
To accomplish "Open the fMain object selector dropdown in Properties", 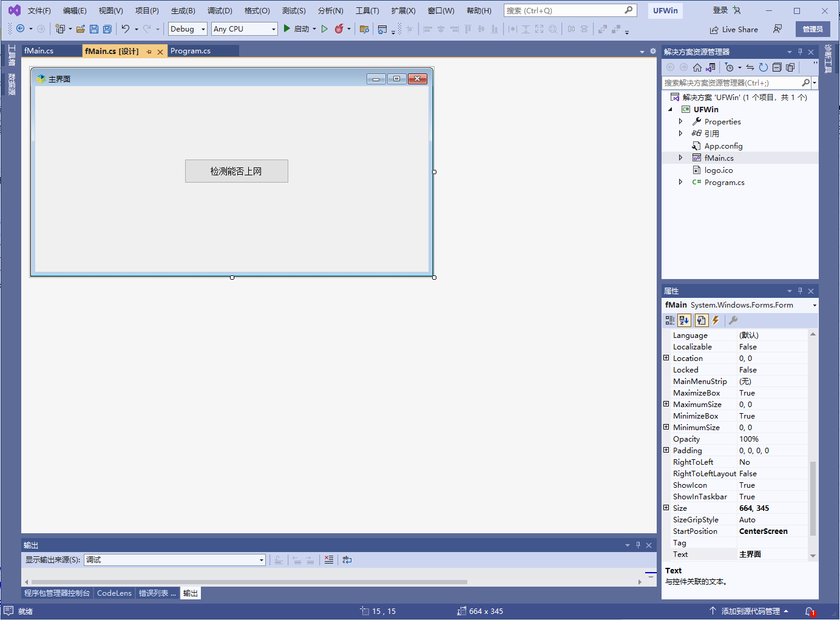I will [815, 305].
